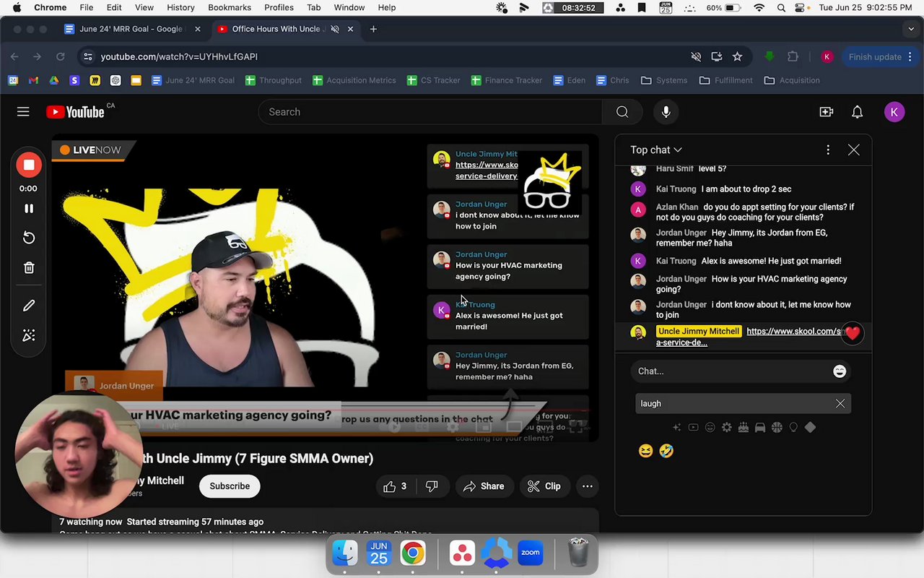The image size is (924, 578).
Task: Expand the tab search chevron in Chrome
Action: pos(911,29)
